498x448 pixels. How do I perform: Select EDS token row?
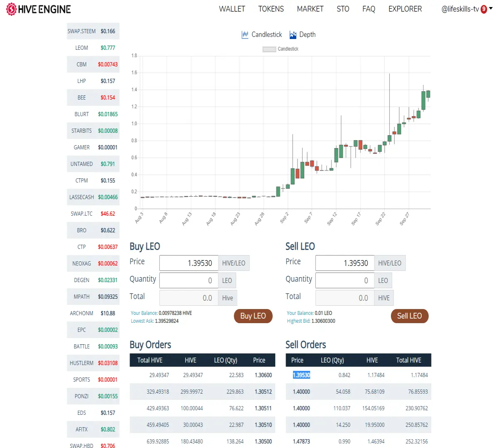click(93, 413)
